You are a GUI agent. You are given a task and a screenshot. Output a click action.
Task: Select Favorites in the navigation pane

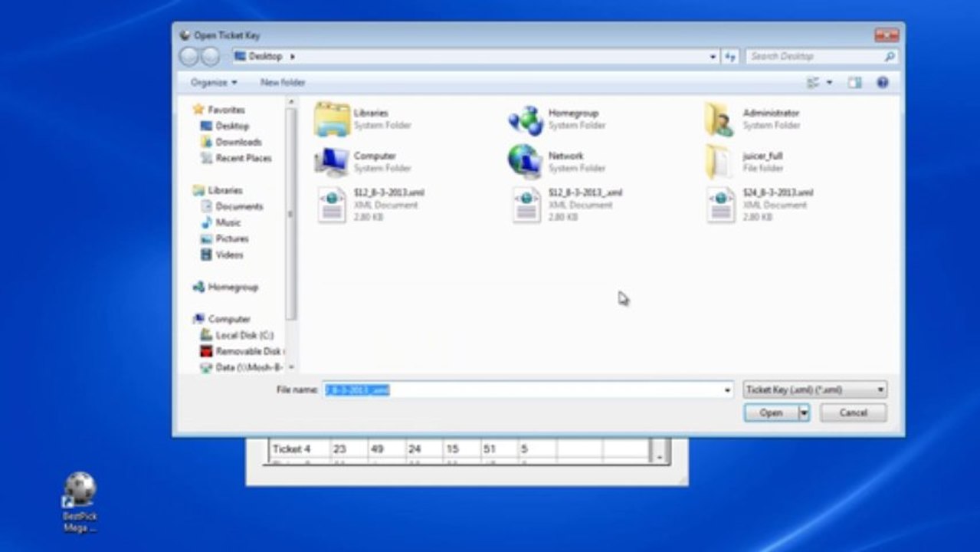(x=218, y=110)
